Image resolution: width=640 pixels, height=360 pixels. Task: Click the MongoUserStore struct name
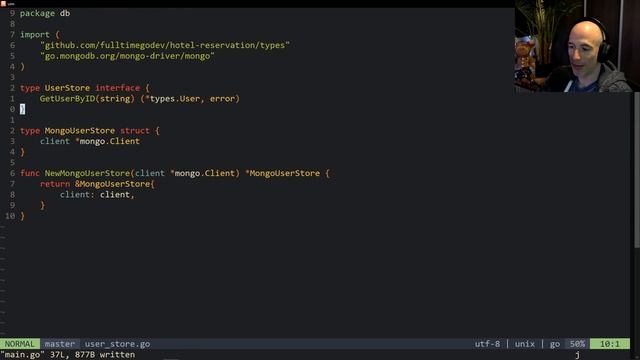(80, 131)
